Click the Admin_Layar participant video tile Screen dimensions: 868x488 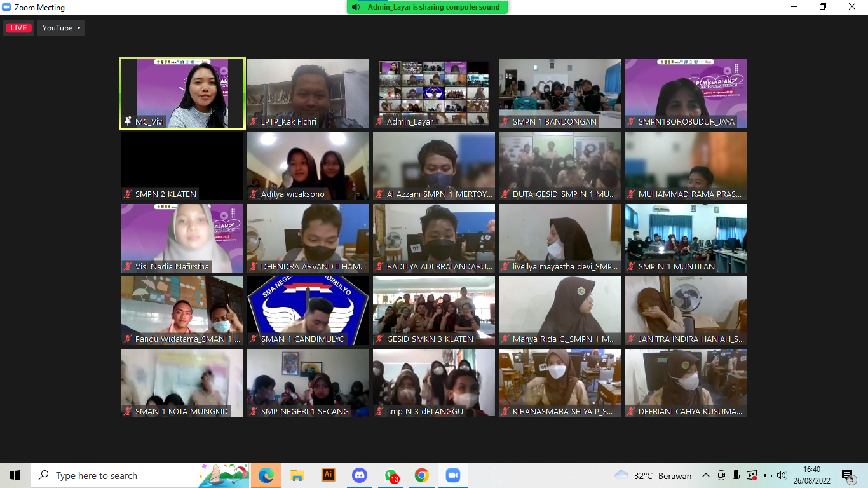tap(434, 93)
